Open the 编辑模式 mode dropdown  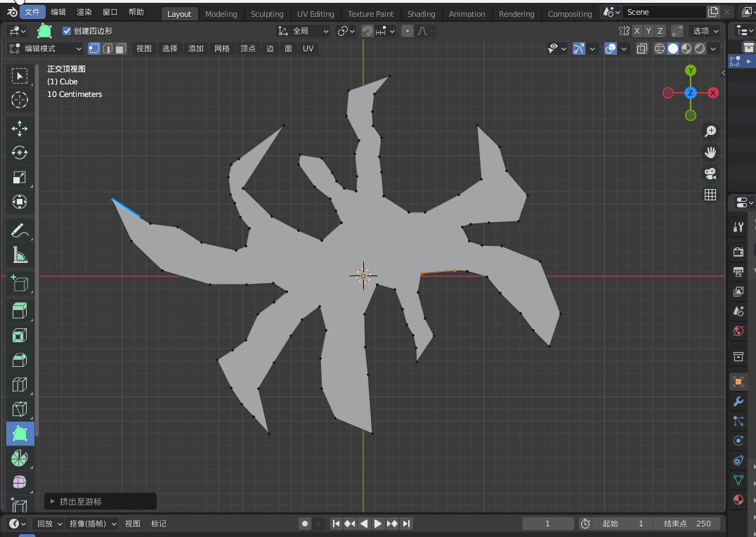point(46,48)
